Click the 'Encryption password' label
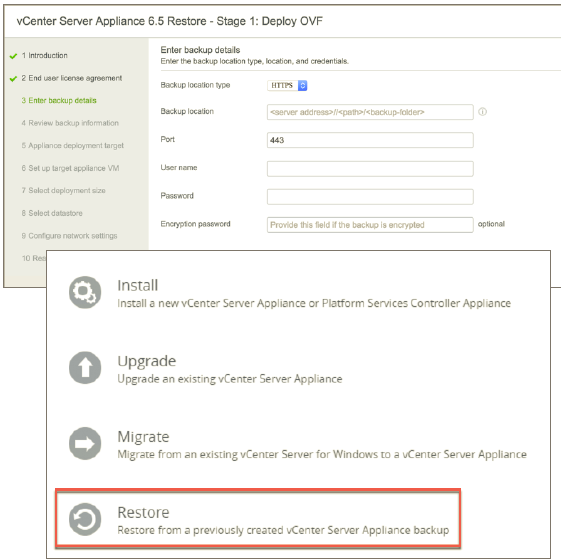This screenshot has width=561, height=559. coord(195,224)
